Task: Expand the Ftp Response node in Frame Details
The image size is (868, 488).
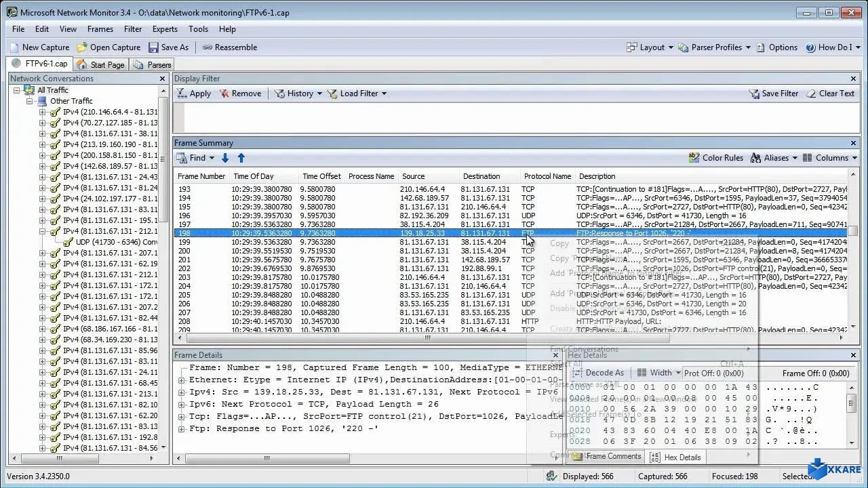Action: click(182, 429)
